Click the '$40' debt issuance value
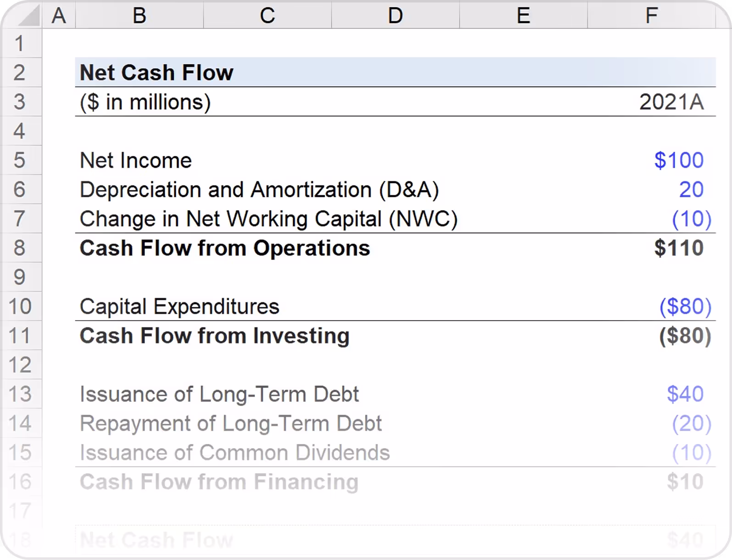 [685, 394]
